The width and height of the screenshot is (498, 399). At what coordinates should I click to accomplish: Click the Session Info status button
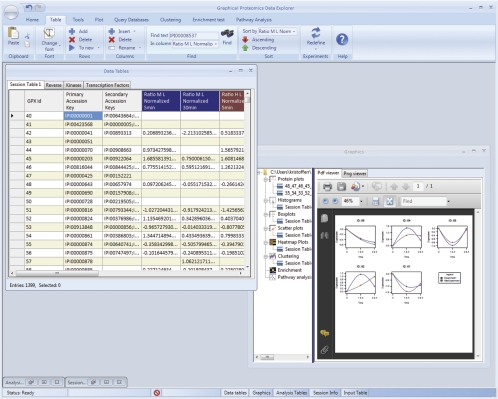click(325, 393)
